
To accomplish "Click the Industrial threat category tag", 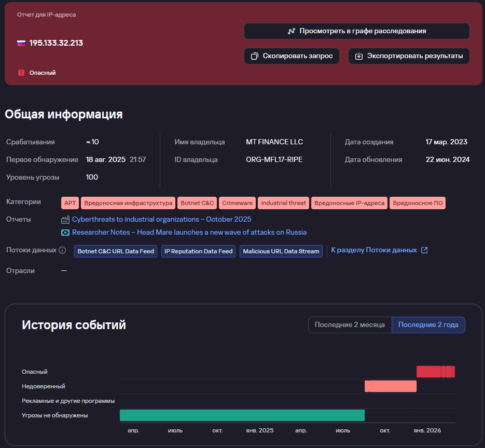I will point(283,203).
